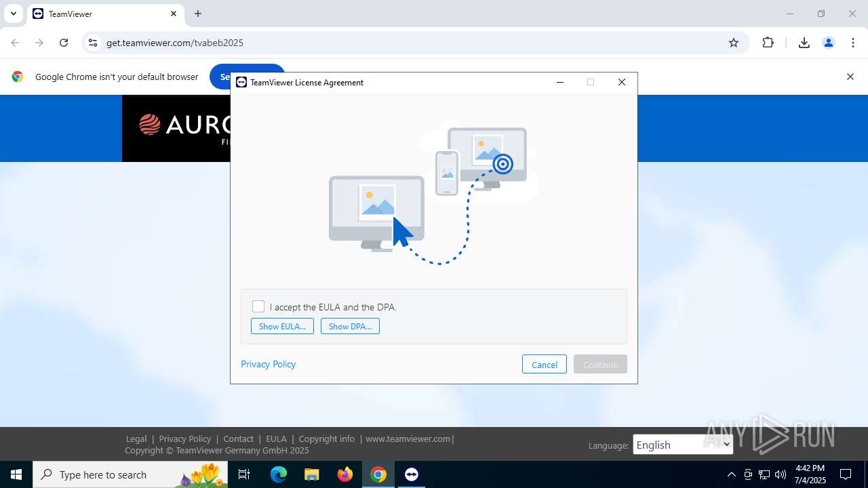This screenshot has width=868, height=488.
Task: Open Task View on the taskbar
Action: pos(245,474)
